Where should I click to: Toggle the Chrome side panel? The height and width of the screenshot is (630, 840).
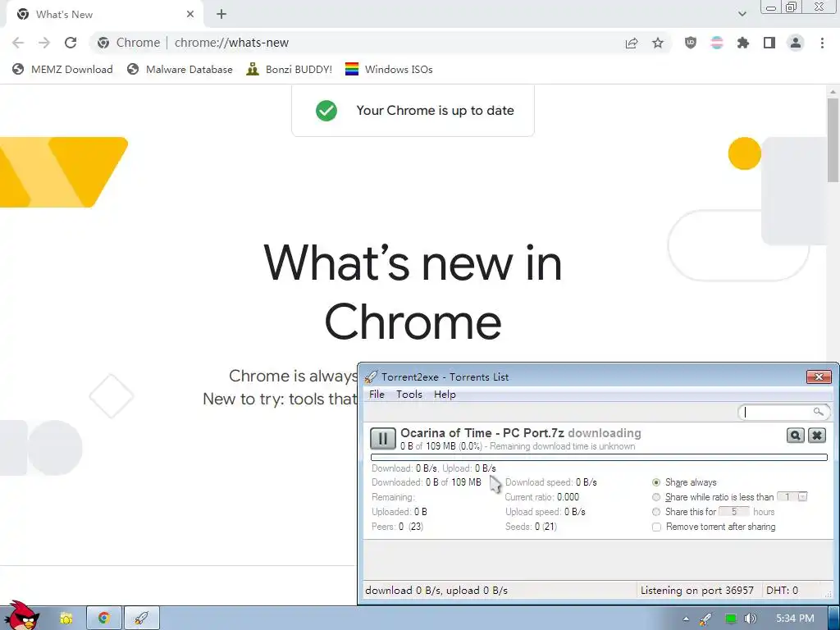click(x=769, y=43)
